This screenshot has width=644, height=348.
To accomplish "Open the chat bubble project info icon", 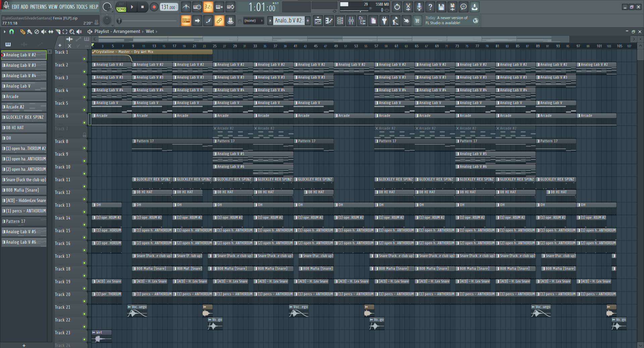I will [x=464, y=7].
